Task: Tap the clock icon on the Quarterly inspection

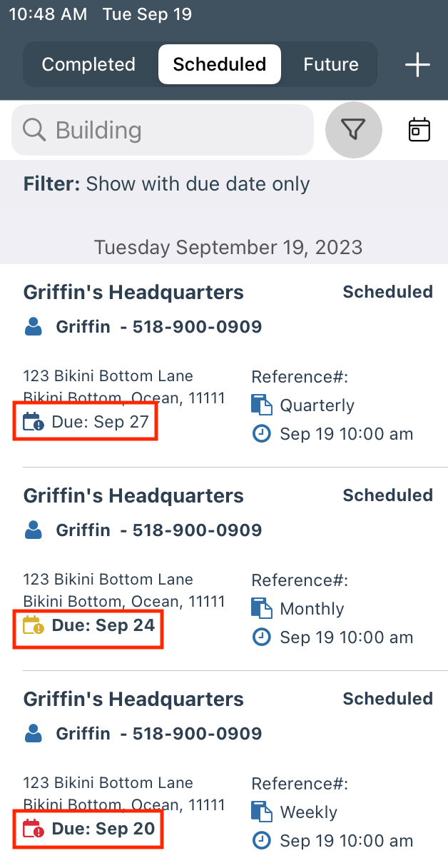Action: pos(262,433)
